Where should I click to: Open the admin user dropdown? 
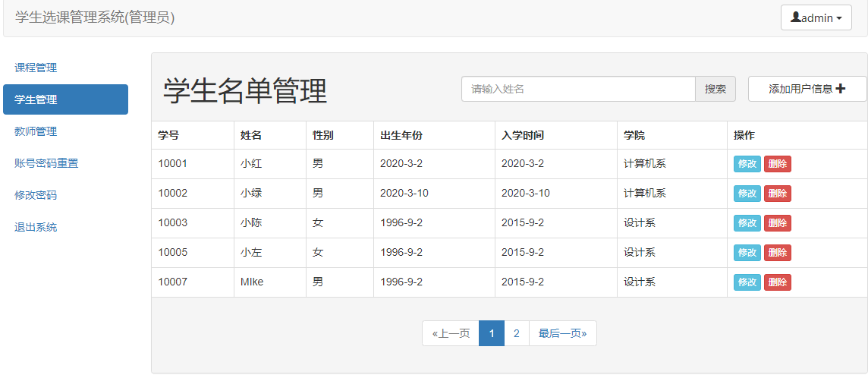[816, 17]
